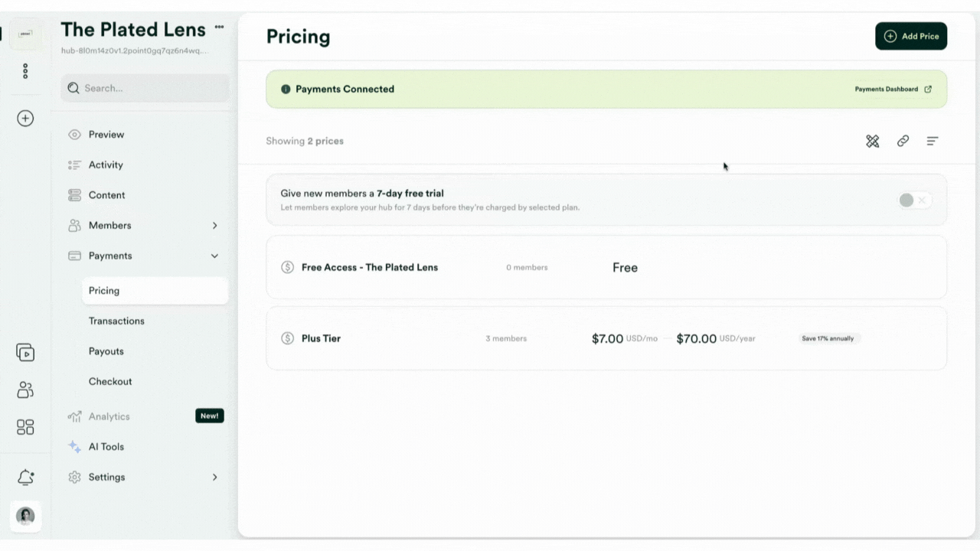Screen dimensions: 980x551
Task: Open the Content section
Action: [106, 195]
